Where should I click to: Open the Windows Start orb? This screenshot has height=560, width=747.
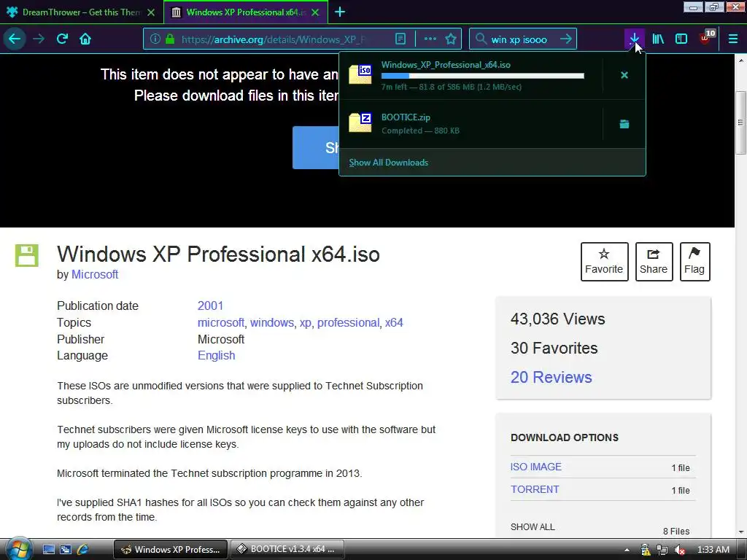tap(18, 548)
